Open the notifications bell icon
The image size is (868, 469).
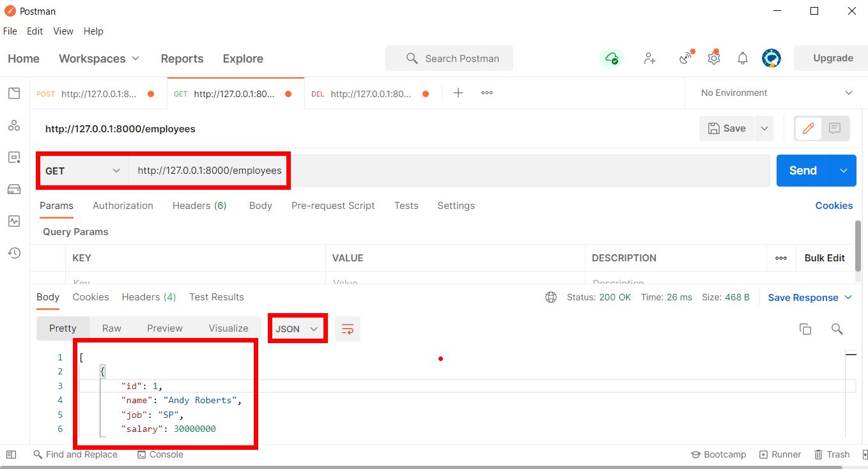[742, 58]
